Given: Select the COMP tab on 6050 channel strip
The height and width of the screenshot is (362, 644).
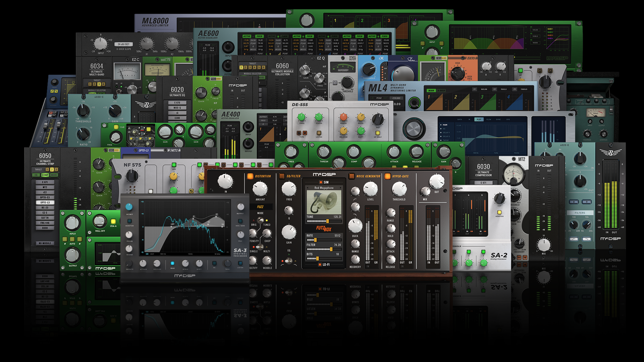Looking at the screenshot, I should point(45,175).
